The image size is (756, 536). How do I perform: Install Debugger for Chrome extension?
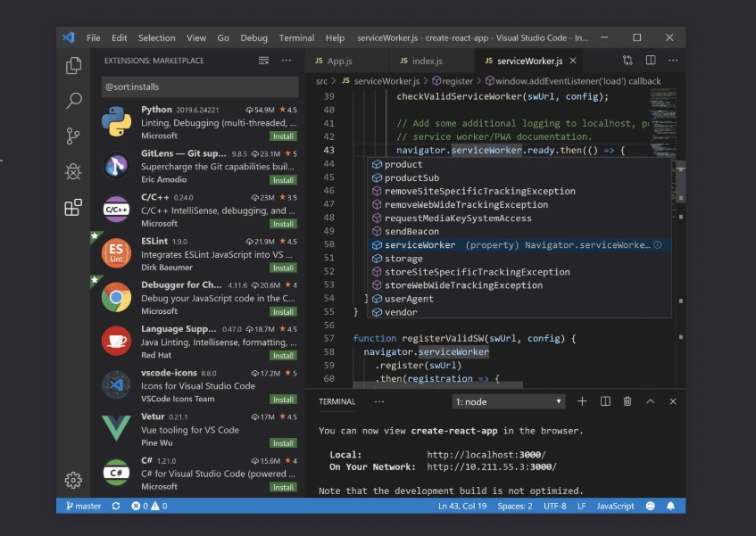pyautogui.click(x=283, y=312)
